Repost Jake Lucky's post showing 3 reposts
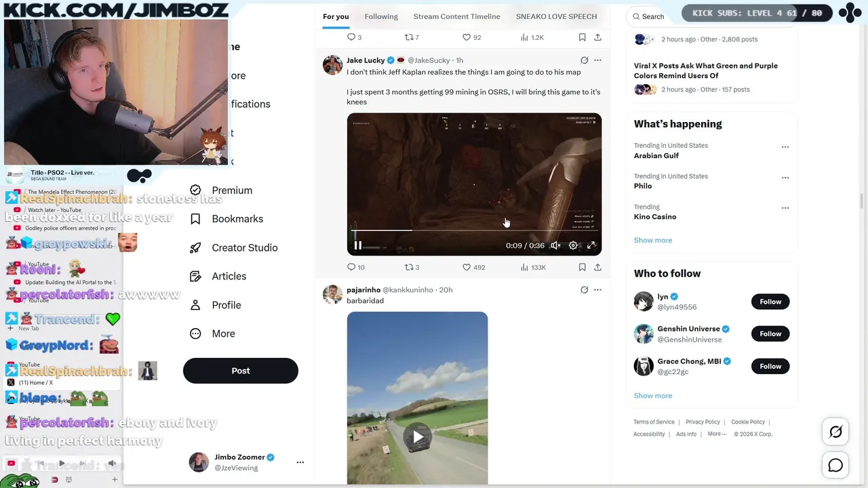This screenshot has height=488, width=868. click(x=412, y=268)
